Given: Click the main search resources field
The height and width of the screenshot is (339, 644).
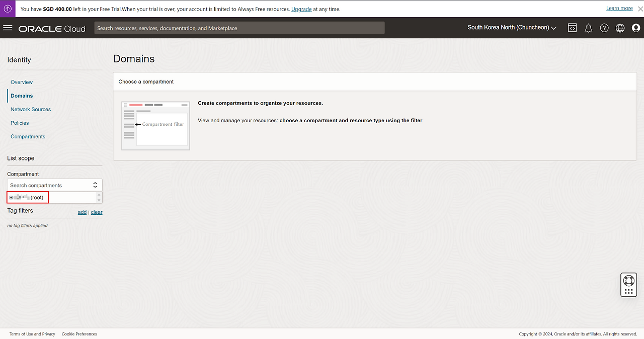Looking at the screenshot, I should pyautogui.click(x=239, y=28).
